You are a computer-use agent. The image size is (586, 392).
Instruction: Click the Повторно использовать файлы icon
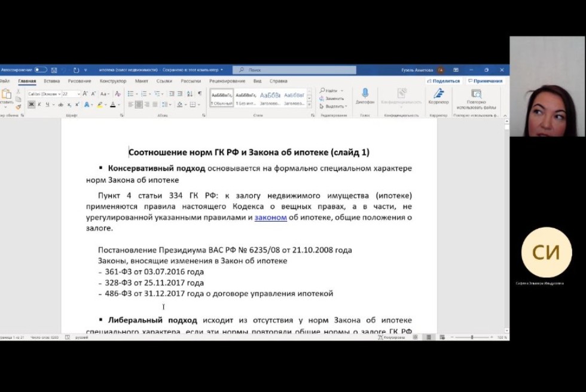[x=476, y=94]
